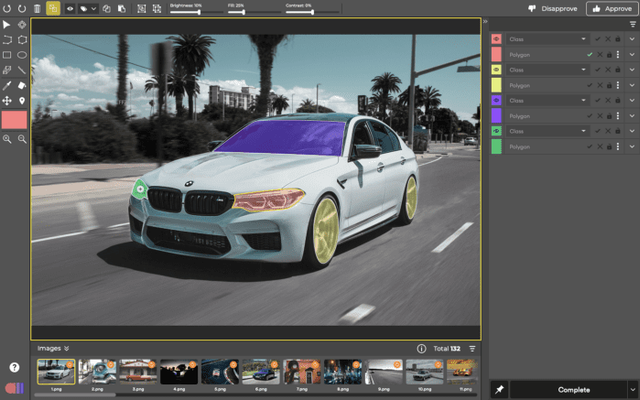Open the purple row Class dropdown

[x=548, y=100]
